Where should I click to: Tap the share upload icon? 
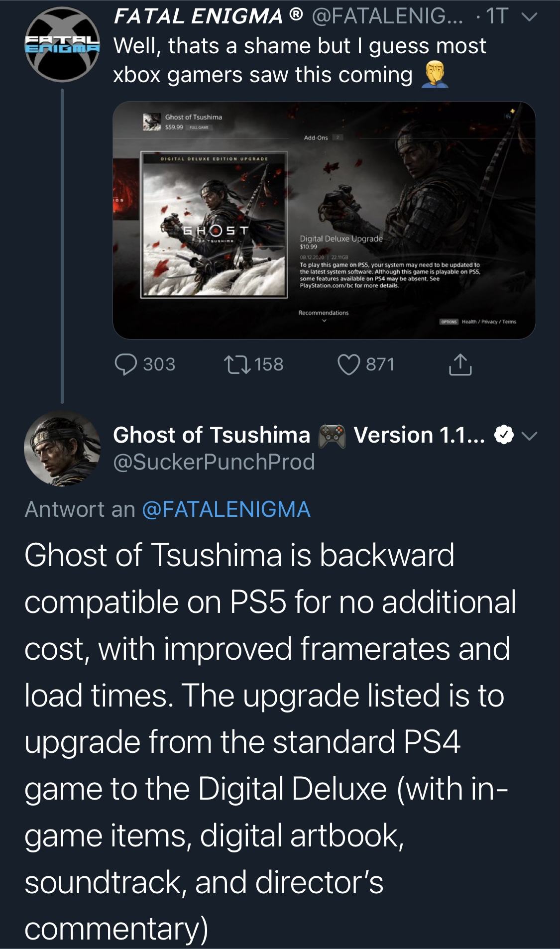tap(460, 364)
